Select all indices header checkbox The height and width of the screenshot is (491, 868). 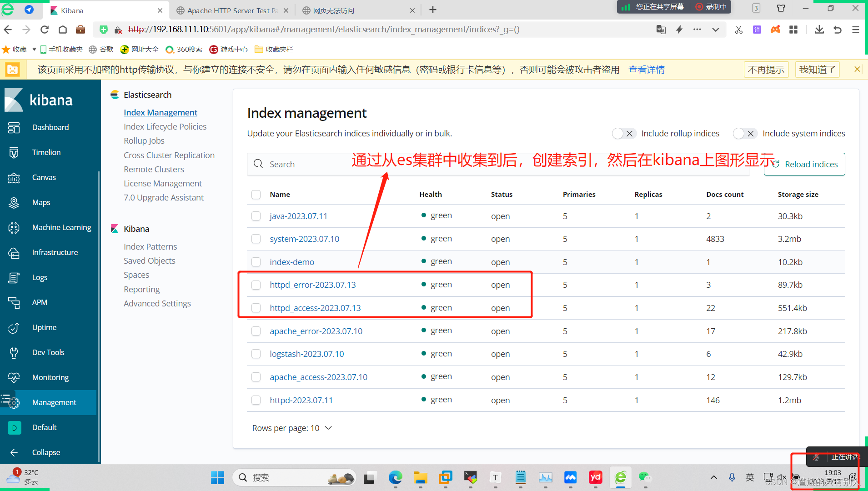[256, 195]
